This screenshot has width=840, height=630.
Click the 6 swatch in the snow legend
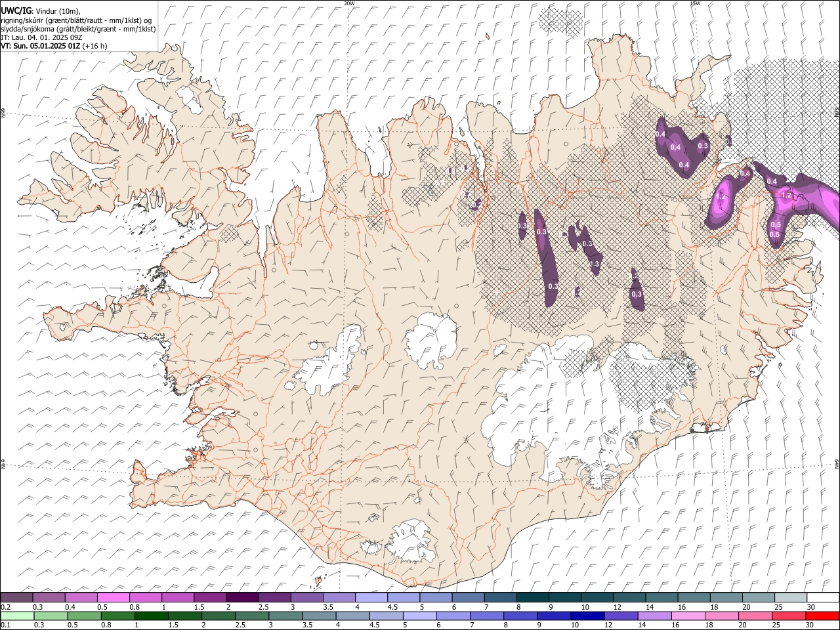(468, 597)
